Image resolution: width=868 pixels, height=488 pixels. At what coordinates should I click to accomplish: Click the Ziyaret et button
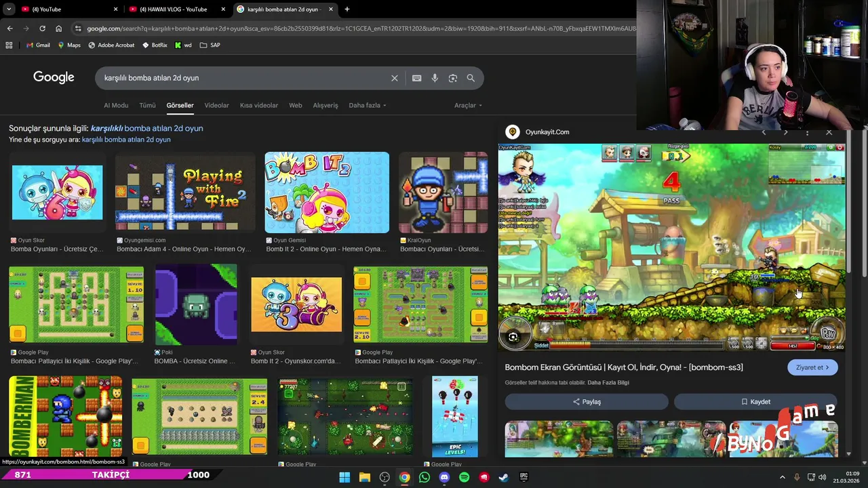pos(812,367)
